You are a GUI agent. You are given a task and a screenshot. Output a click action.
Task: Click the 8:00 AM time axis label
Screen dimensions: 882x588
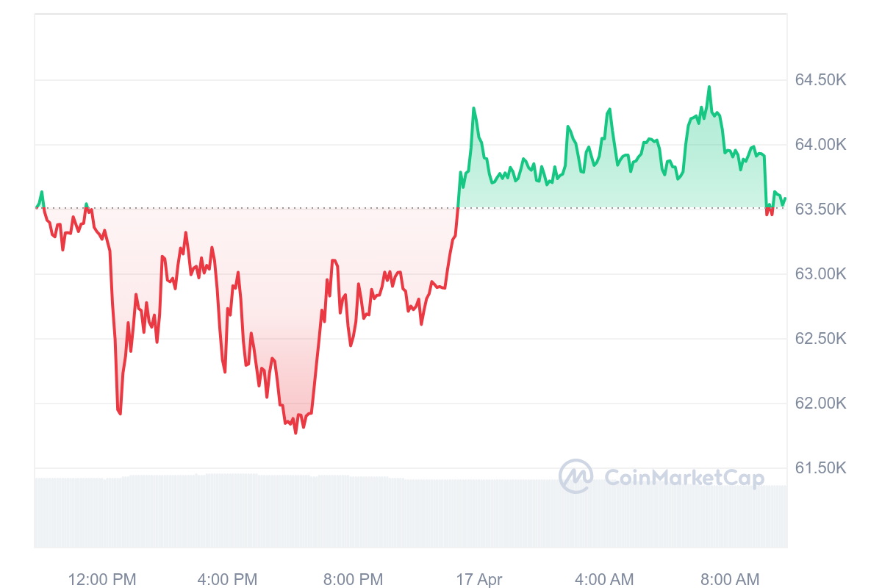(x=730, y=579)
